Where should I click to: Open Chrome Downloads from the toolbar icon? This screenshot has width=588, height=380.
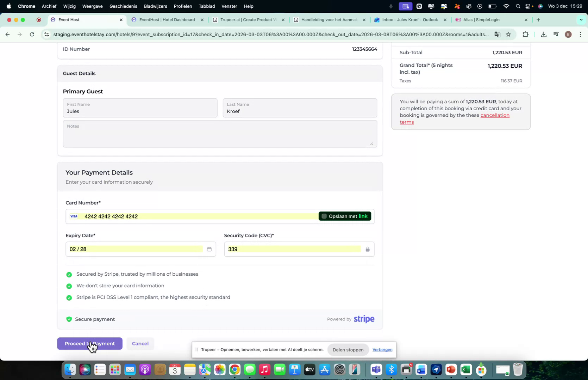point(544,35)
